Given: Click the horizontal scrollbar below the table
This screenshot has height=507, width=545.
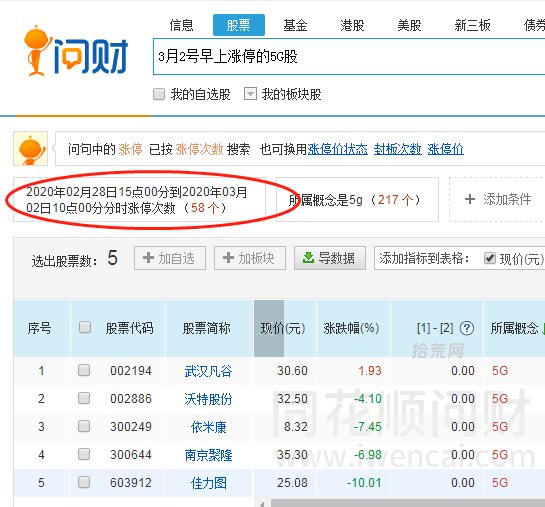Looking at the screenshot, I should pyautogui.click(x=408, y=503).
